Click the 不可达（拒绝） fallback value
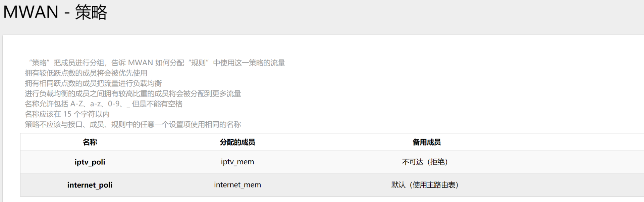The width and height of the screenshot is (644, 202). click(x=425, y=162)
